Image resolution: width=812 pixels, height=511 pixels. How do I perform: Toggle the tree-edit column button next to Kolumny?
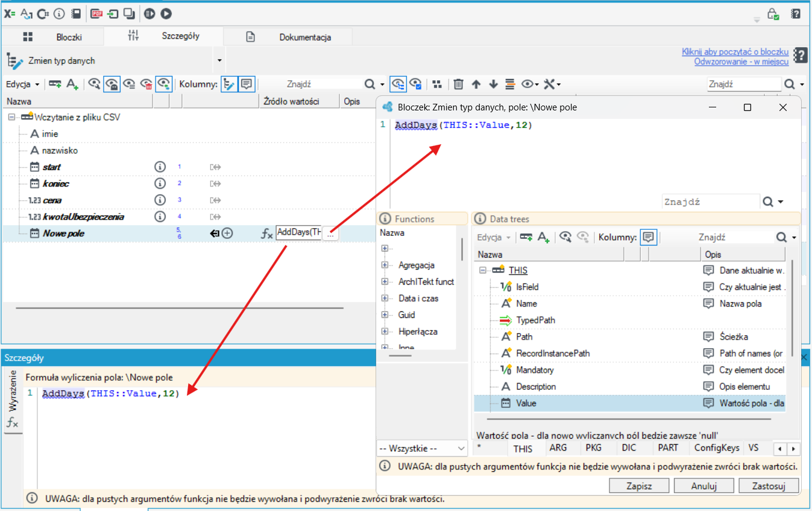click(x=229, y=84)
